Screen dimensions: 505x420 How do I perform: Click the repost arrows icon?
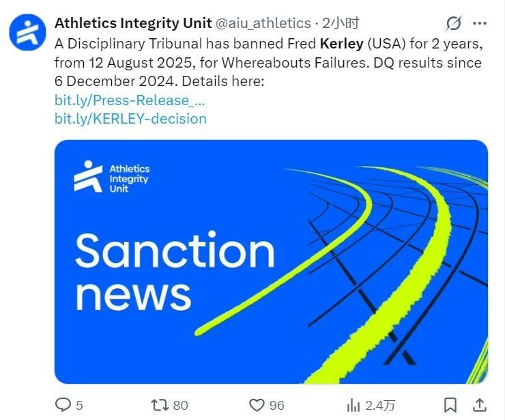(x=160, y=405)
